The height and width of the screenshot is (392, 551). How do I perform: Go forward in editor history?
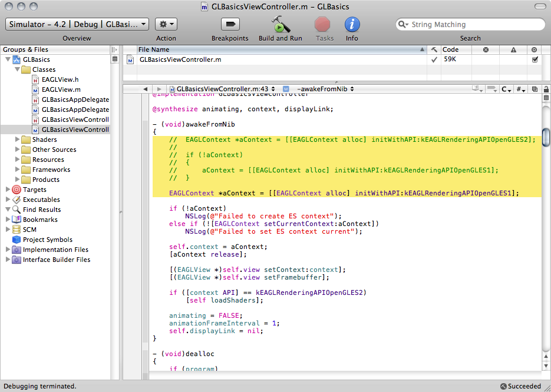(x=159, y=89)
